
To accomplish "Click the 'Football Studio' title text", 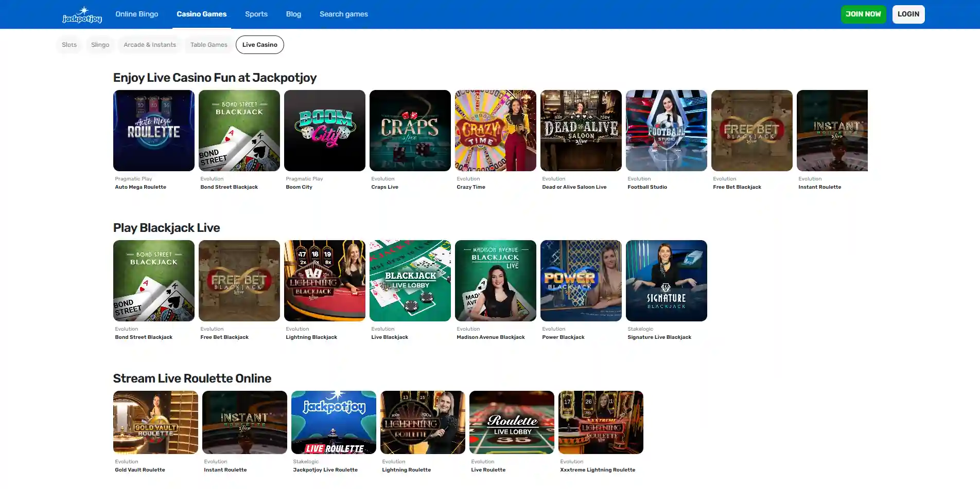I will 647,187.
